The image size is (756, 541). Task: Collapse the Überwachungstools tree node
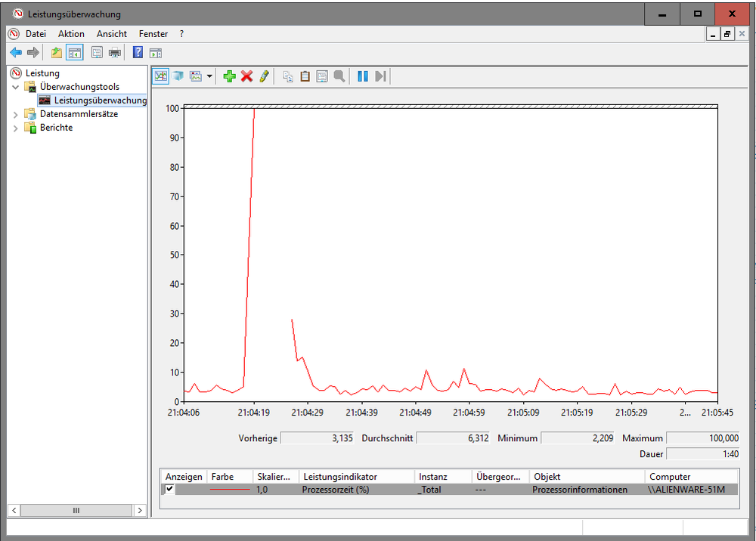16,87
